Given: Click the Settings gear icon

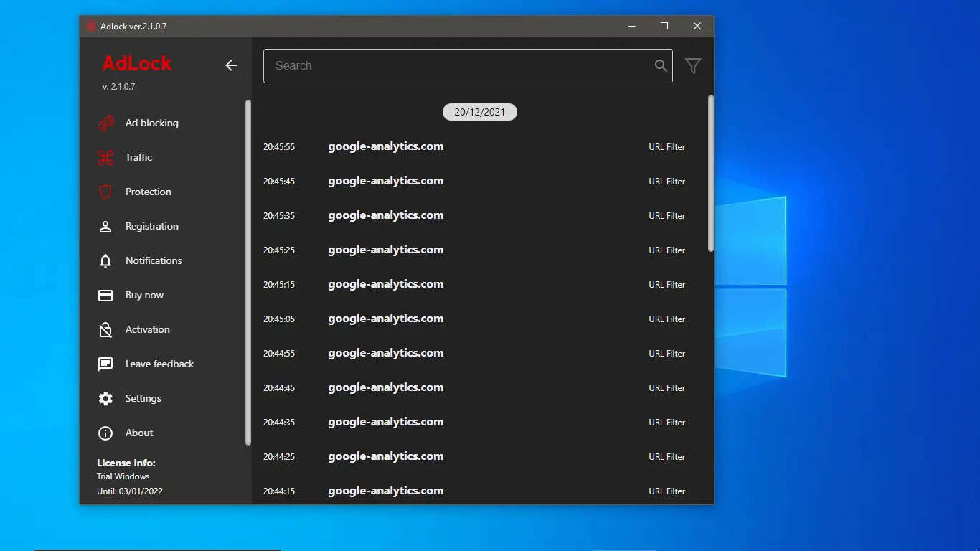Looking at the screenshot, I should (105, 398).
